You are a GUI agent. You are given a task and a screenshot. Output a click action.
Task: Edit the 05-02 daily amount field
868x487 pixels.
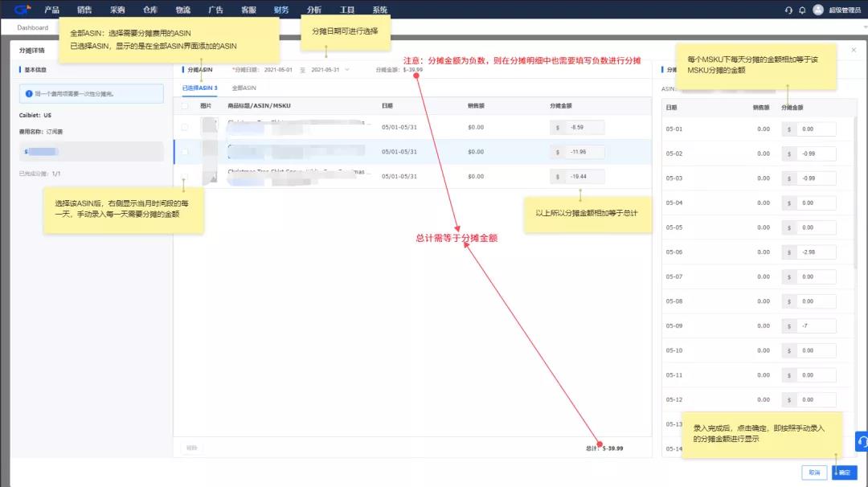click(x=816, y=153)
